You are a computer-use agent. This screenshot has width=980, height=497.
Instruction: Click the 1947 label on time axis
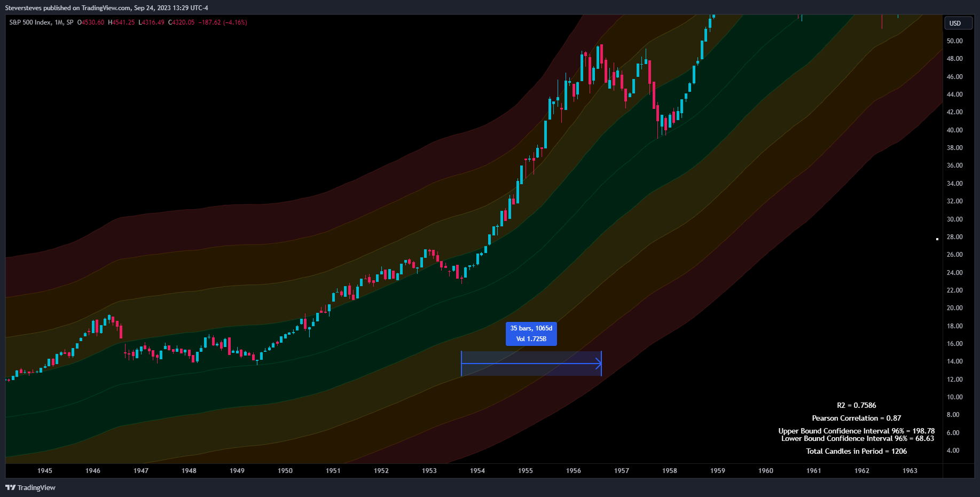(x=141, y=471)
